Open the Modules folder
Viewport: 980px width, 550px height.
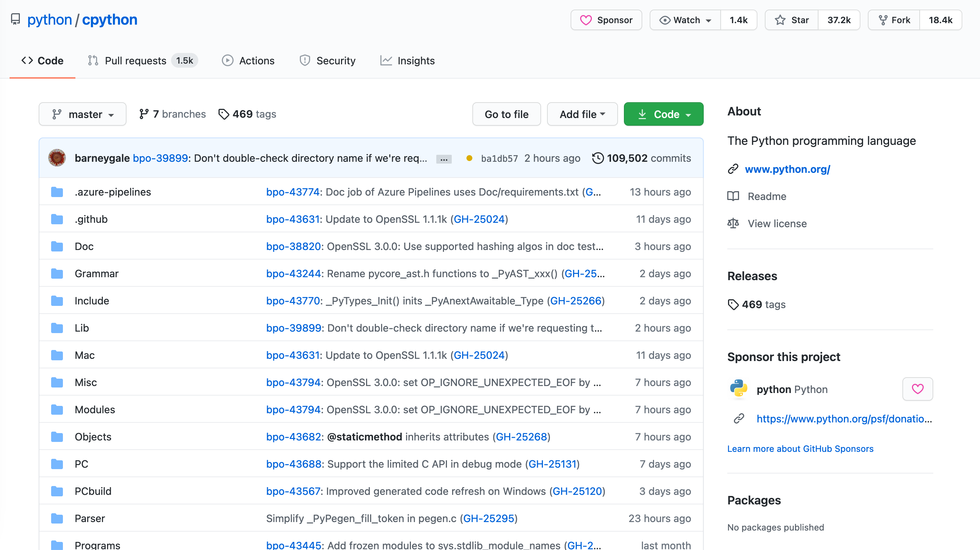95,409
